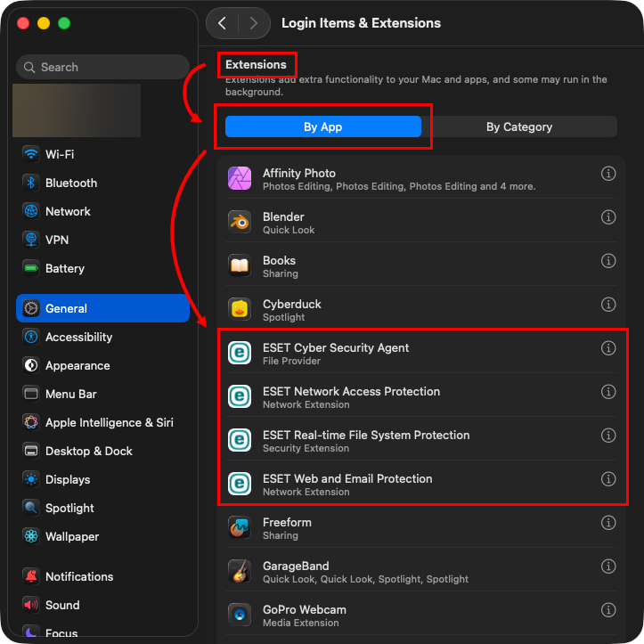Open info for ESET Cyber Security Agent

pos(608,348)
